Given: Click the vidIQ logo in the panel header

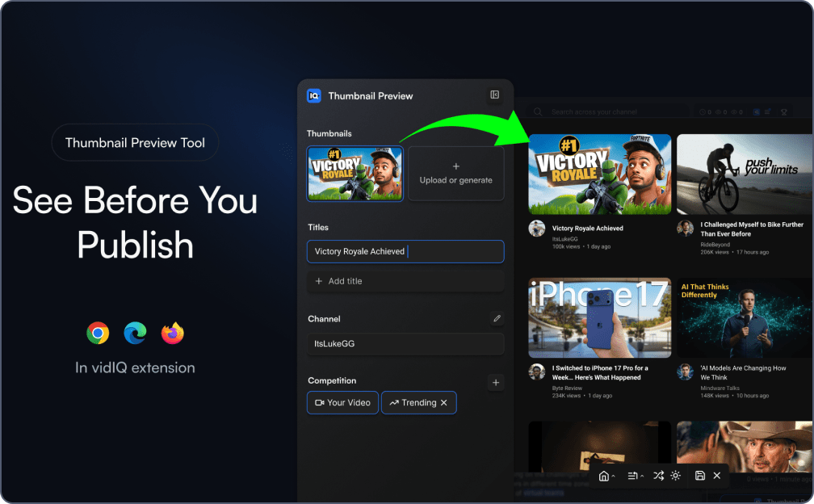Looking at the screenshot, I should tap(315, 95).
